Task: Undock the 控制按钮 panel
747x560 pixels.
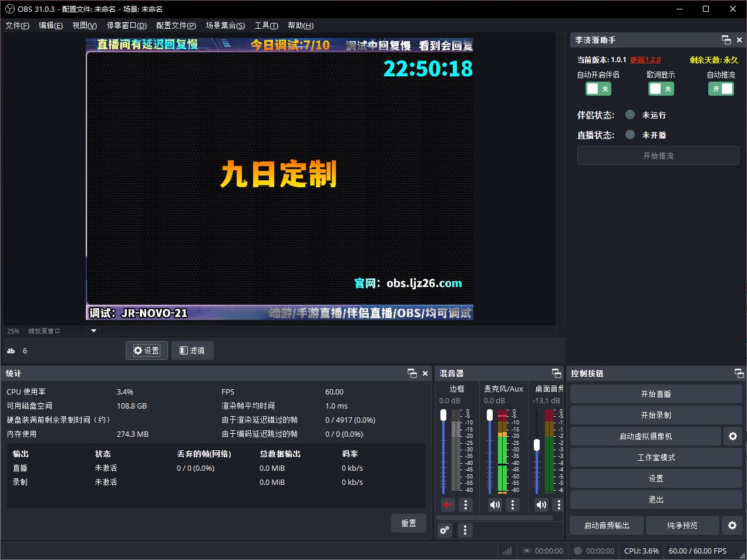Action: pyautogui.click(x=739, y=373)
